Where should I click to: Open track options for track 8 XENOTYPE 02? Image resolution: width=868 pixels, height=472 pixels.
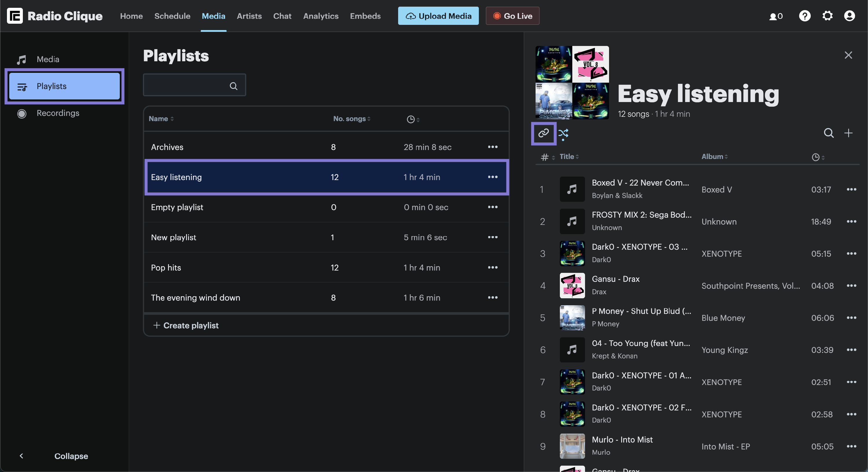pyautogui.click(x=851, y=414)
